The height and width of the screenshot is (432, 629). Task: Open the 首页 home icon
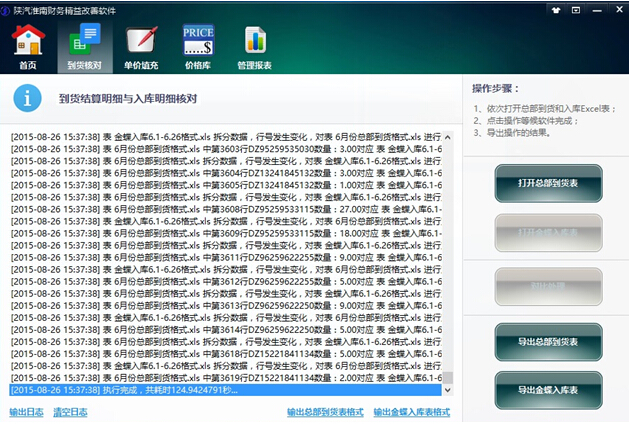[x=28, y=47]
